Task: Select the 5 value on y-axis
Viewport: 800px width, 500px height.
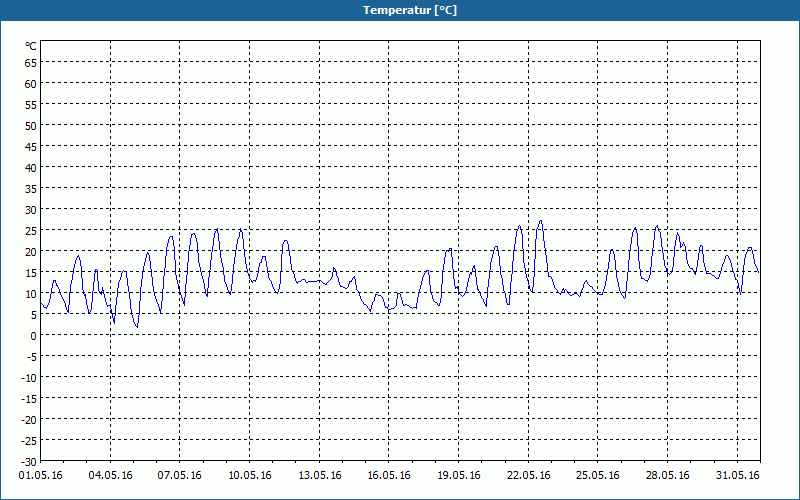Action: pos(34,315)
